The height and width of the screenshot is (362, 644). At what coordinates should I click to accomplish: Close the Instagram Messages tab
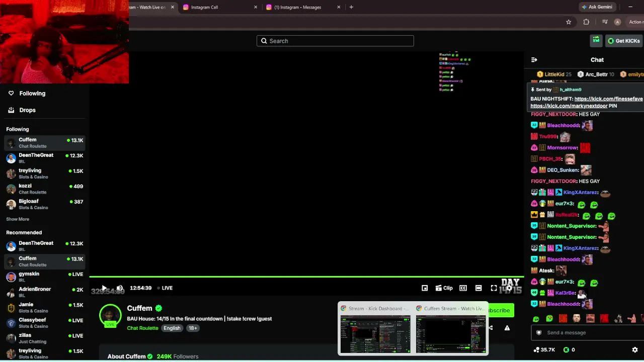[339, 7]
